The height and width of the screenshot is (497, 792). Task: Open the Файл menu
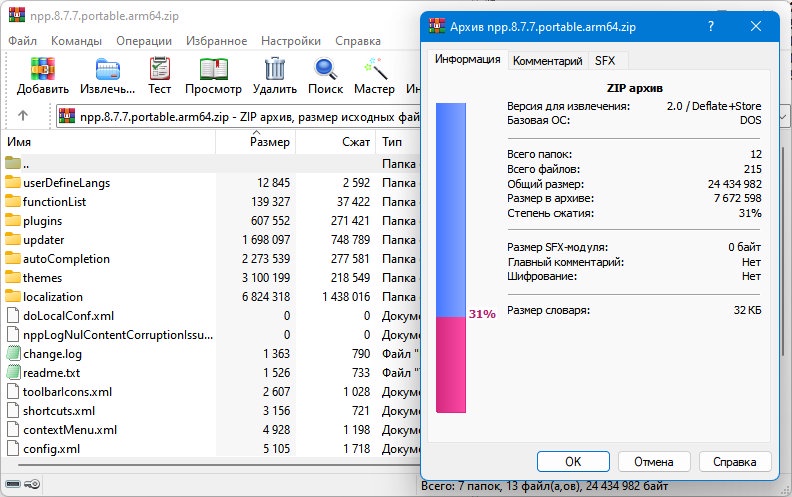[22, 41]
